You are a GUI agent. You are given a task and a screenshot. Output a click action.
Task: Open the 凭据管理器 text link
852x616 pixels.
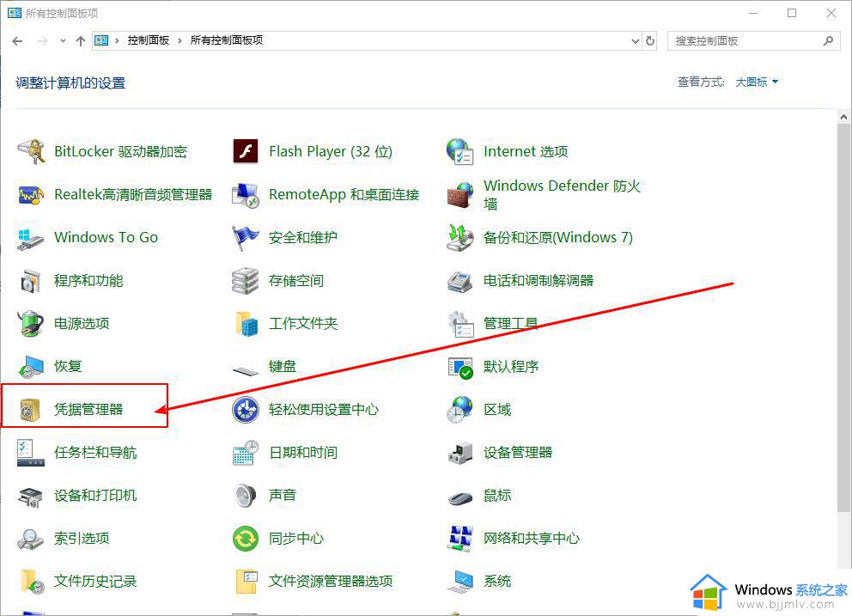88,410
